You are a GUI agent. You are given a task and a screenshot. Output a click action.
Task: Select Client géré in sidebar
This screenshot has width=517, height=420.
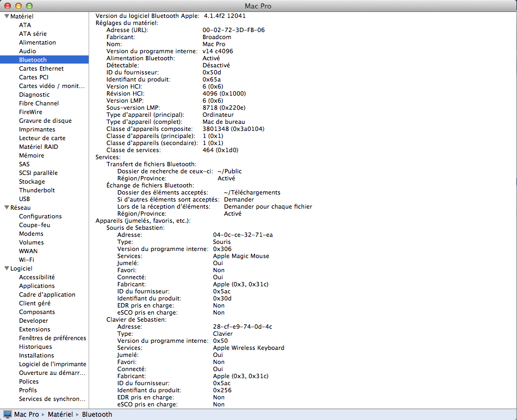click(35, 303)
